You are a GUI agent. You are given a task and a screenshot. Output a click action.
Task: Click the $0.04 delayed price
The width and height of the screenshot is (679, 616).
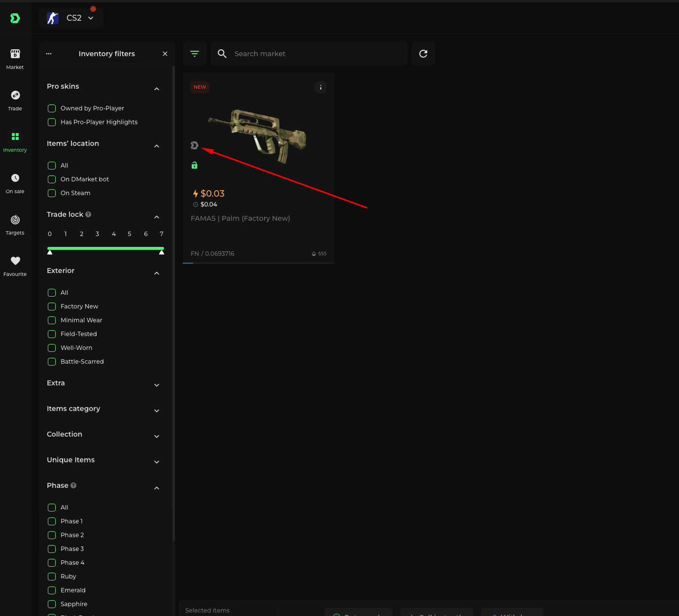(209, 205)
